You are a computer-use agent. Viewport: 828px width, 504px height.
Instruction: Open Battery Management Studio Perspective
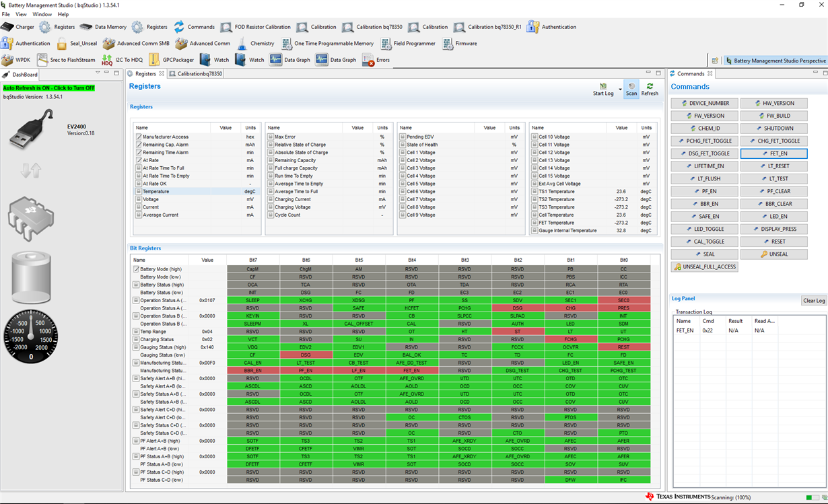(775, 61)
